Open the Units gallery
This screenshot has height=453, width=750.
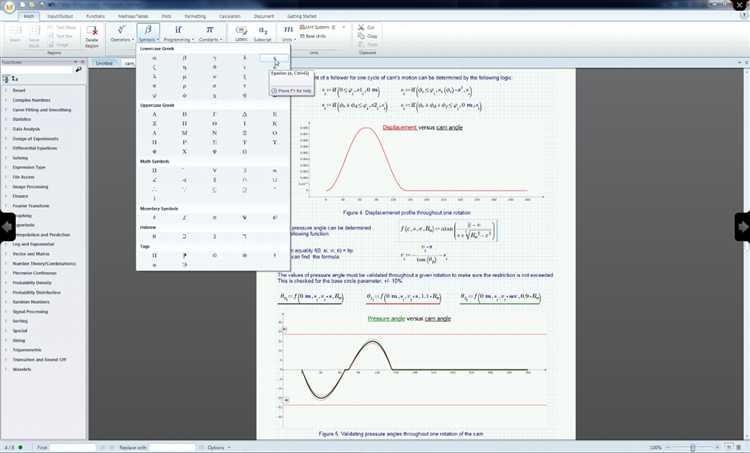click(x=288, y=33)
